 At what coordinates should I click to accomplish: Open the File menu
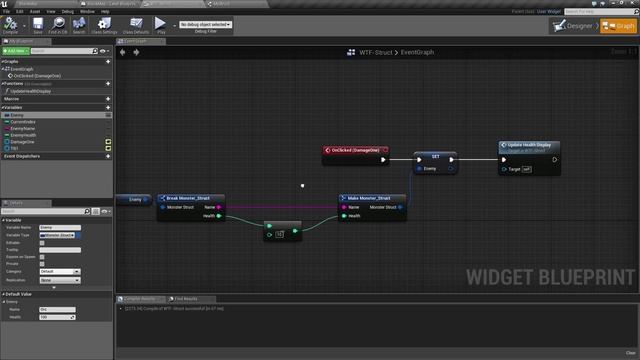click(7, 11)
